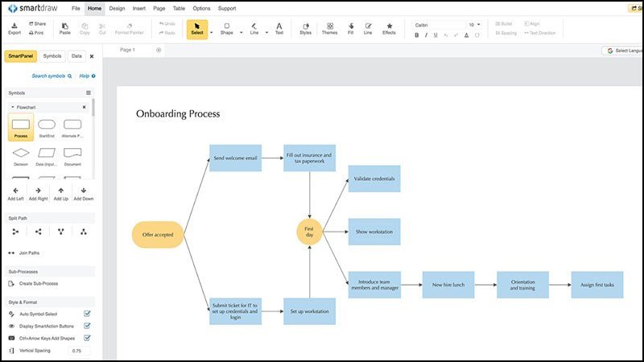Switch to the Data panel tab
Image resolution: width=644 pixels, height=362 pixels.
click(x=76, y=56)
